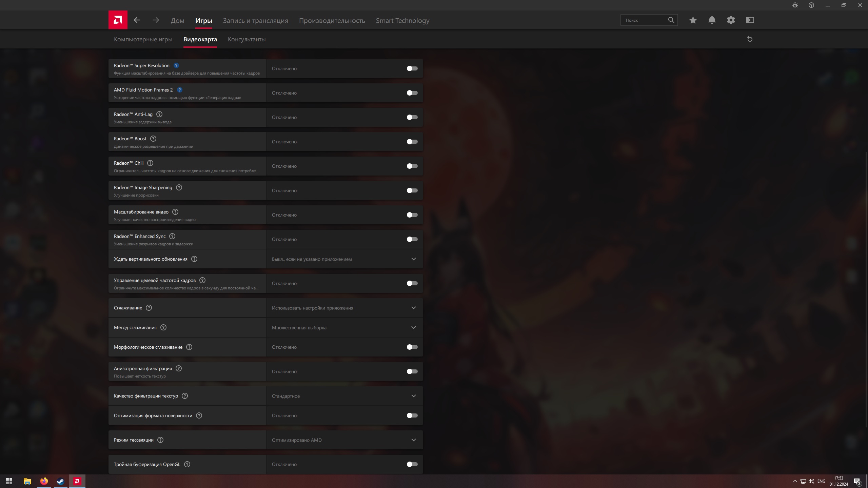Switch to Консультанты subtab

(246, 39)
